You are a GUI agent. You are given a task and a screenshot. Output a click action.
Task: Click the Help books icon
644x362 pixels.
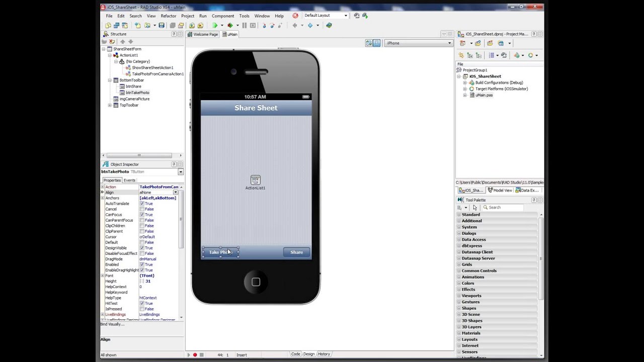coord(329,25)
